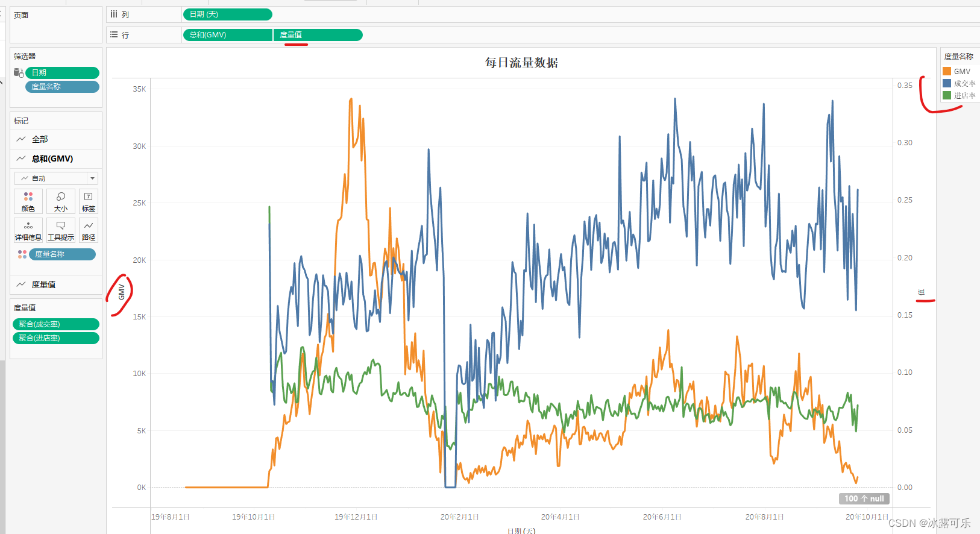This screenshot has width=980, height=534.
Task: Click the arrow of the 自动 mark type dropdown
Action: (92, 178)
